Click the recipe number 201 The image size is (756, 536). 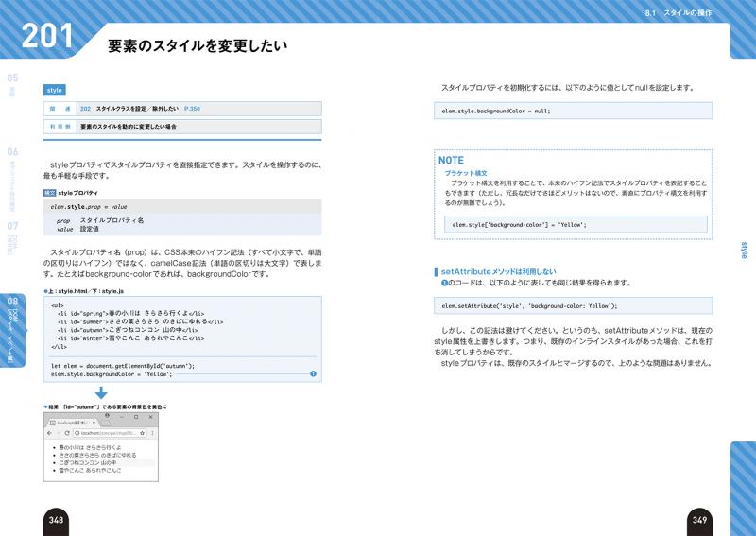click(x=46, y=36)
